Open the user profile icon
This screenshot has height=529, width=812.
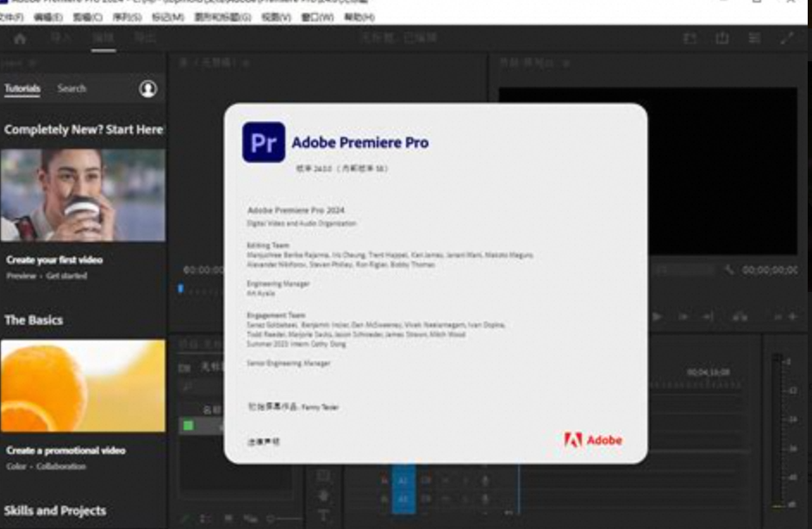pos(148,89)
